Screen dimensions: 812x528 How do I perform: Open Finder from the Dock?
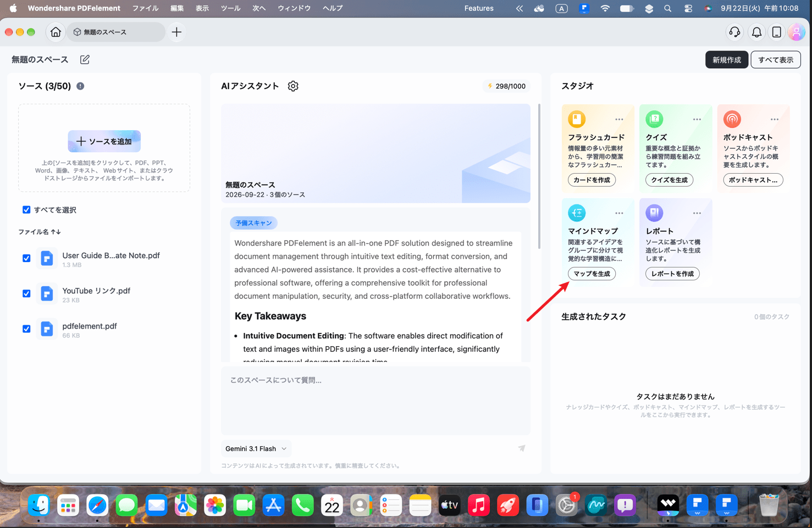coord(38,505)
